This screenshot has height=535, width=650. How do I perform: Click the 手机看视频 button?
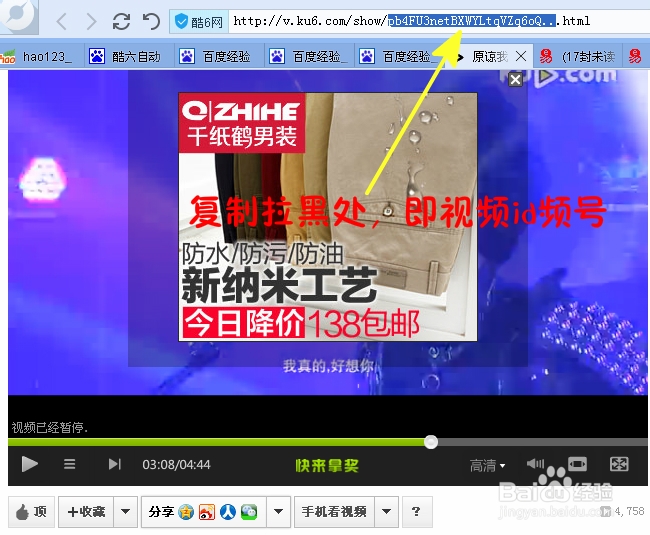coord(334,512)
